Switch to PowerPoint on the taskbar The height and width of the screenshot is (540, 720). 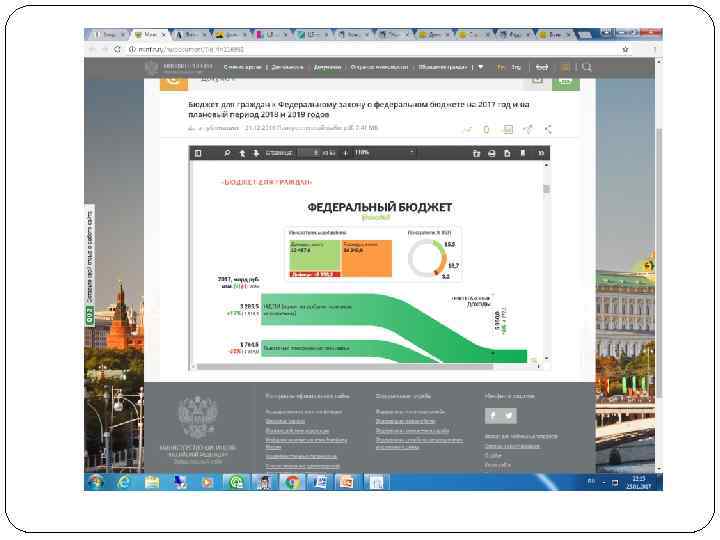pyautogui.click(x=348, y=482)
